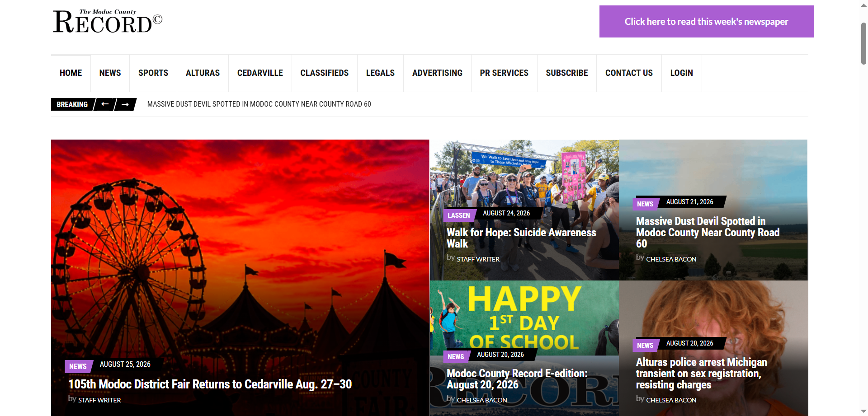Click AUGUST 20, 2026 date on Alturas police story

click(690, 343)
